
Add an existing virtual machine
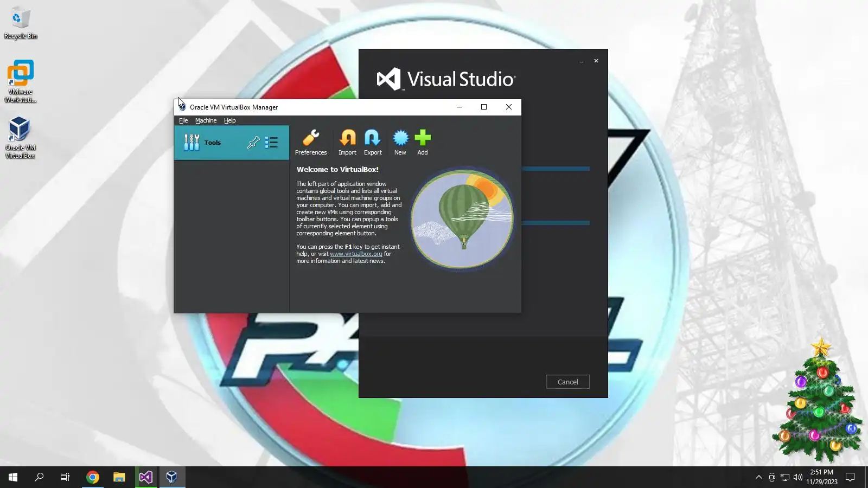[423, 142]
